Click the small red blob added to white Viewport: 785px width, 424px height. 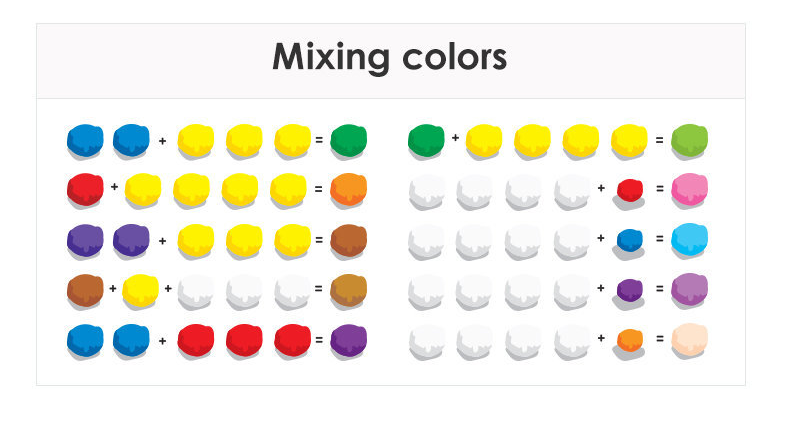(629, 189)
